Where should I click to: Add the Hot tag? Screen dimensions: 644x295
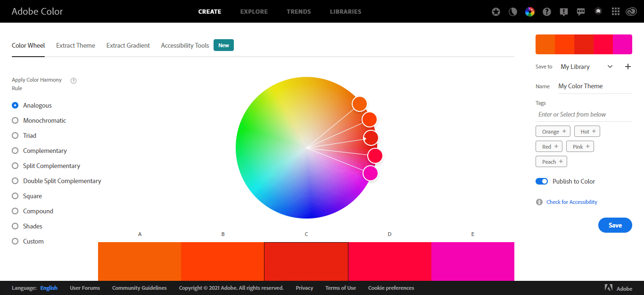(587, 131)
